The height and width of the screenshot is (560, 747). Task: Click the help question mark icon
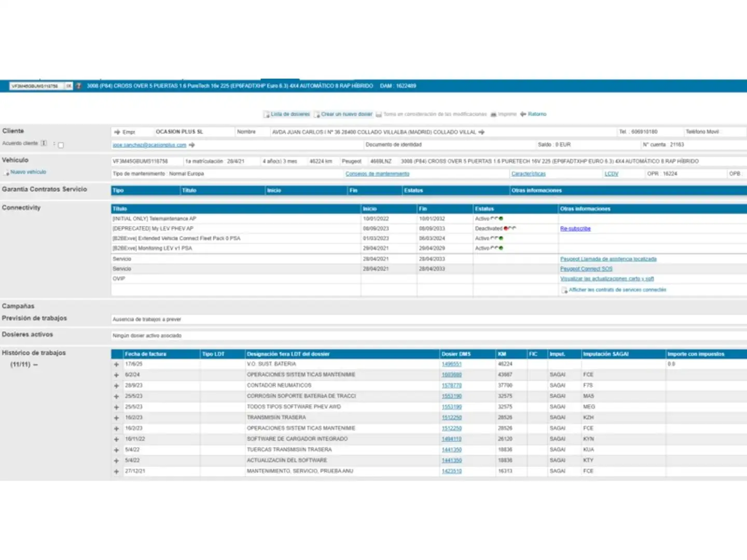[x=79, y=86]
